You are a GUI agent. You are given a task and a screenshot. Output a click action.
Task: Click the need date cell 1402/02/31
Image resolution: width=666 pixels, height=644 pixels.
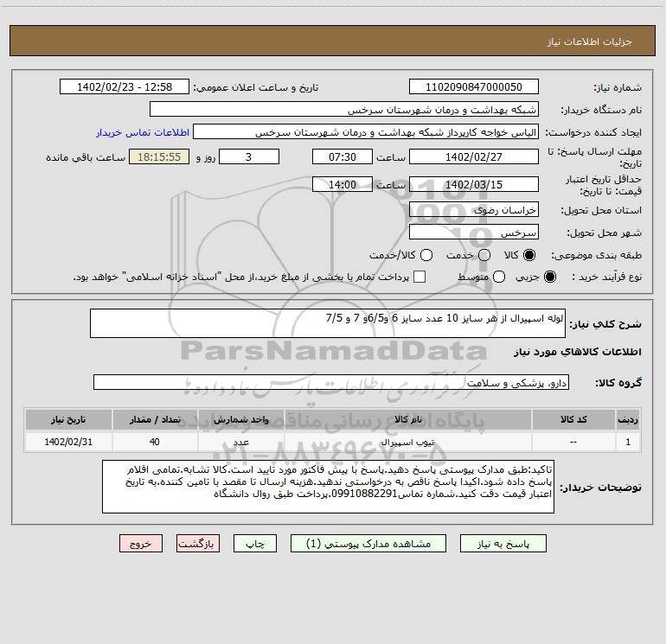68,442
